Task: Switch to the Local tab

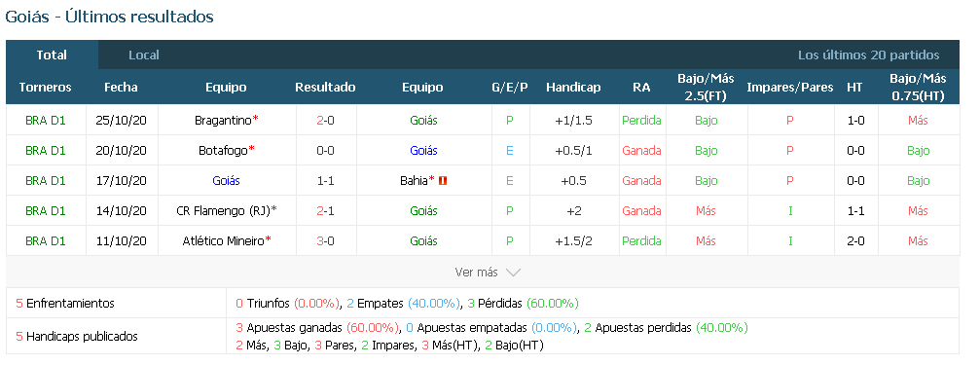Action: click(144, 55)
